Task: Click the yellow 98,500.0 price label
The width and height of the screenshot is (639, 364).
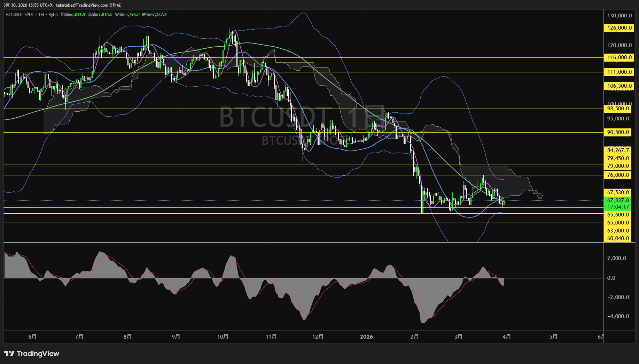Action: point(618,108)
